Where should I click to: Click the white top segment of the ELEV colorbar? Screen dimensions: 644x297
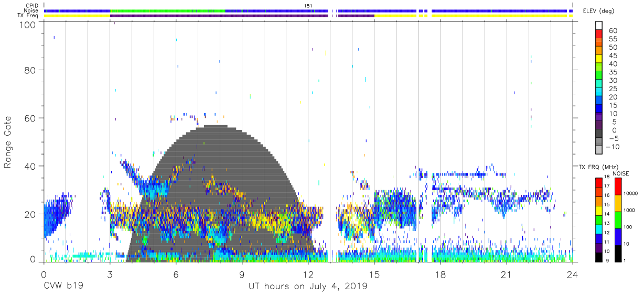coord(599,25)
